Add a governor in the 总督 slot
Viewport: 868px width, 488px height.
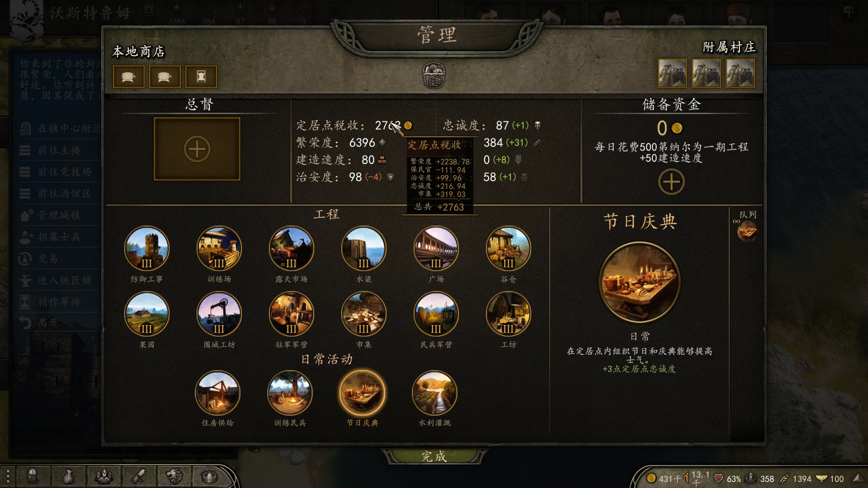coord(197,149)
